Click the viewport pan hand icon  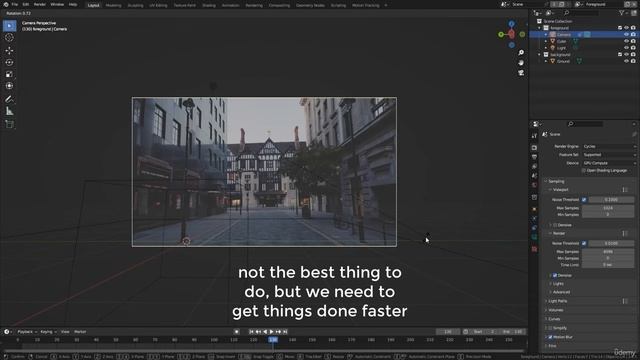(x=521, y=62)
